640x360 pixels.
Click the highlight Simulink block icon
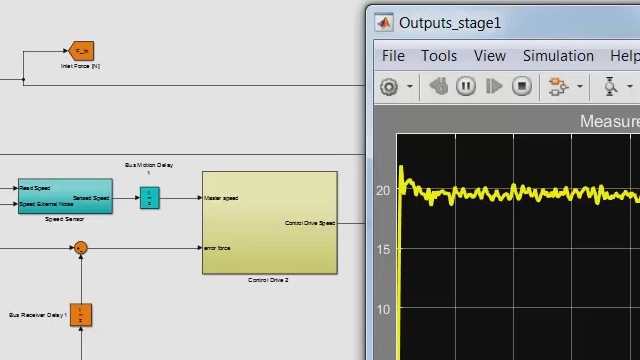558,87
